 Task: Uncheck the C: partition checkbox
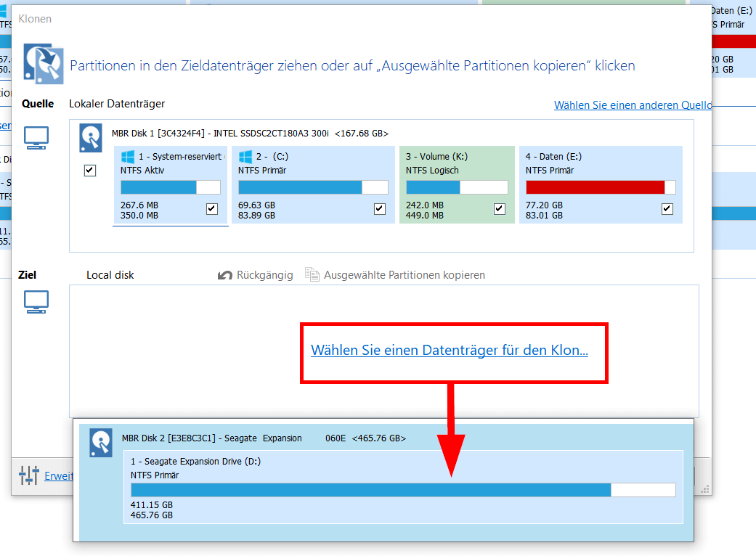(379, 208)
